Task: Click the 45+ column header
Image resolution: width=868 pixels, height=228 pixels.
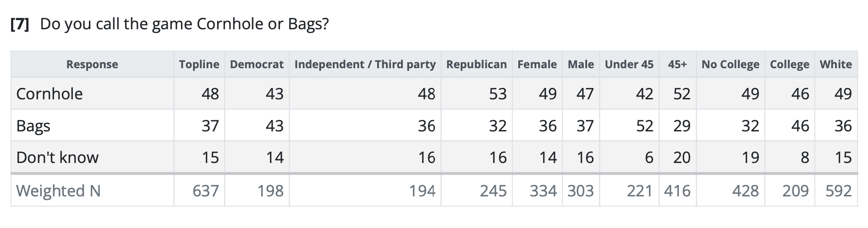Action: pyautogui.click(x=677, y=65)
